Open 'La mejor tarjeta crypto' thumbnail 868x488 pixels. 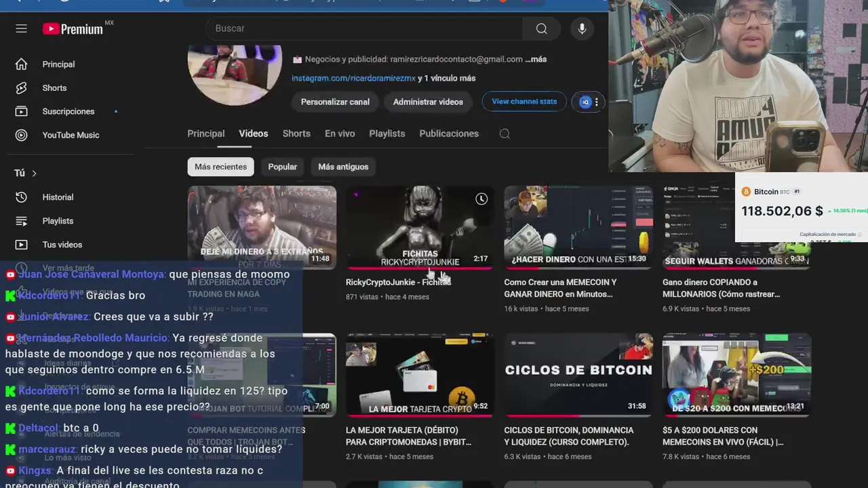tap(420, 375)
